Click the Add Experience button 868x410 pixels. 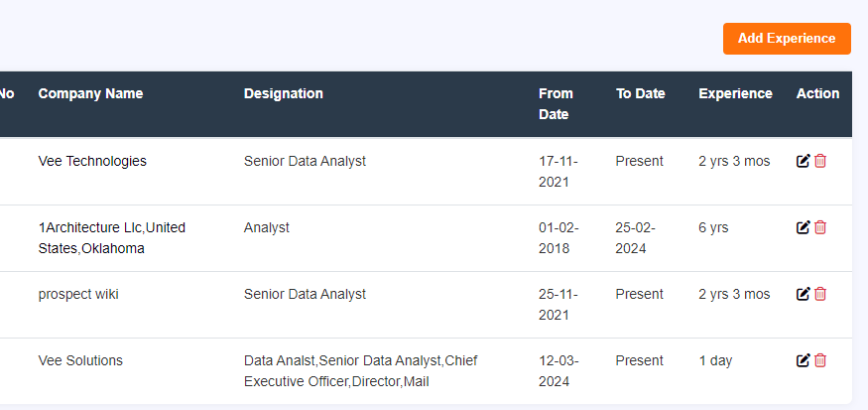787,39
